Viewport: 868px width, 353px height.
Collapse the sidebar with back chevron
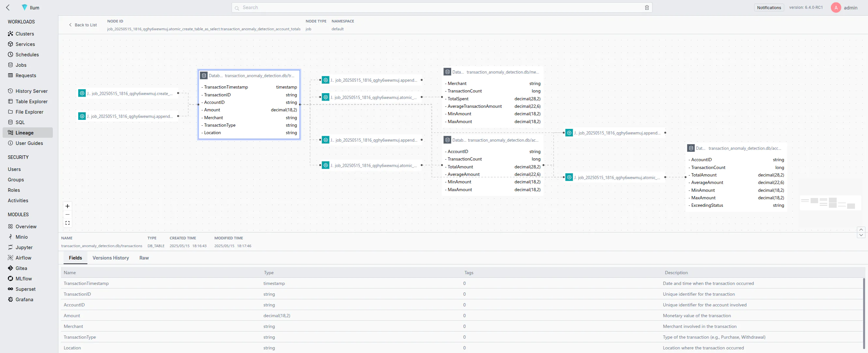tap(8, 7)
